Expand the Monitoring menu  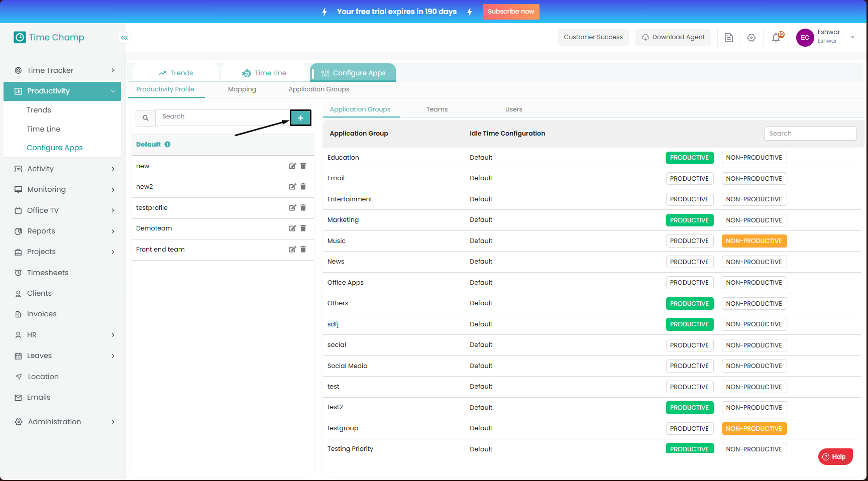tap(62, 189)
